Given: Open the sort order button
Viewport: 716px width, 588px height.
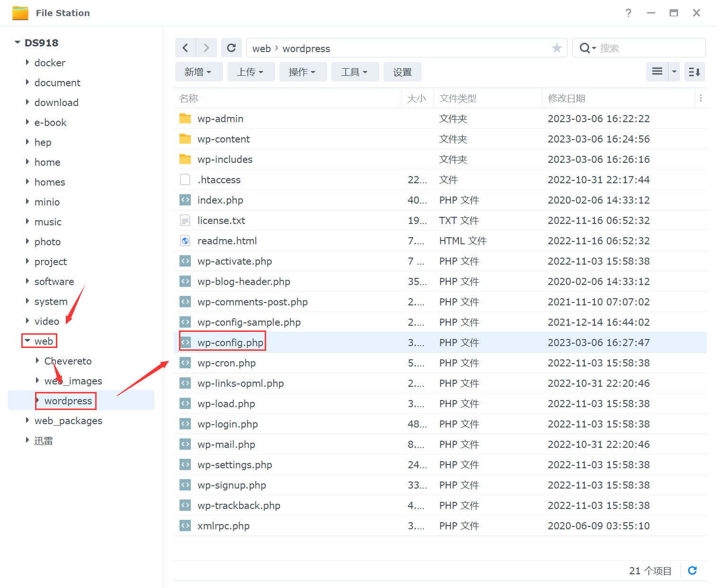Looking at the screenshot, I should click(x=694, y=72).
